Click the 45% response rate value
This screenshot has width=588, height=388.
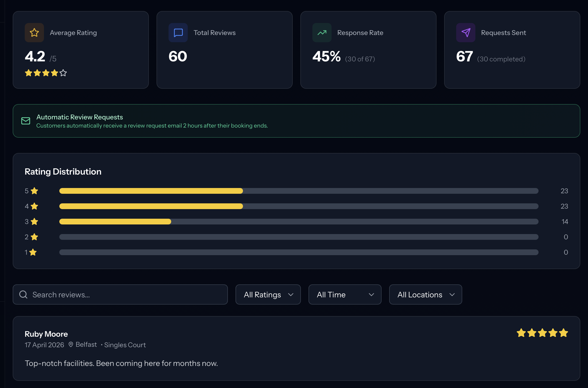tap(327, 56)
